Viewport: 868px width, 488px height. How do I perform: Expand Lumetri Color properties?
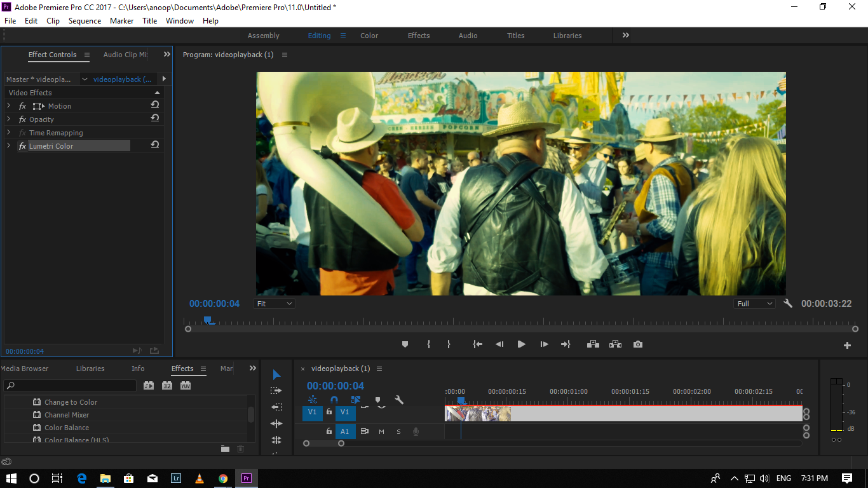click(9, 146)
